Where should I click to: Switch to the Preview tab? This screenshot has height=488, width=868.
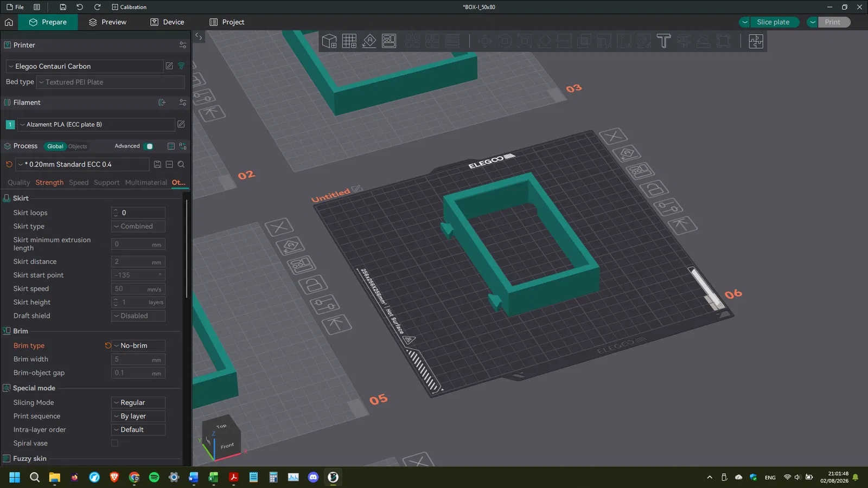107,22
